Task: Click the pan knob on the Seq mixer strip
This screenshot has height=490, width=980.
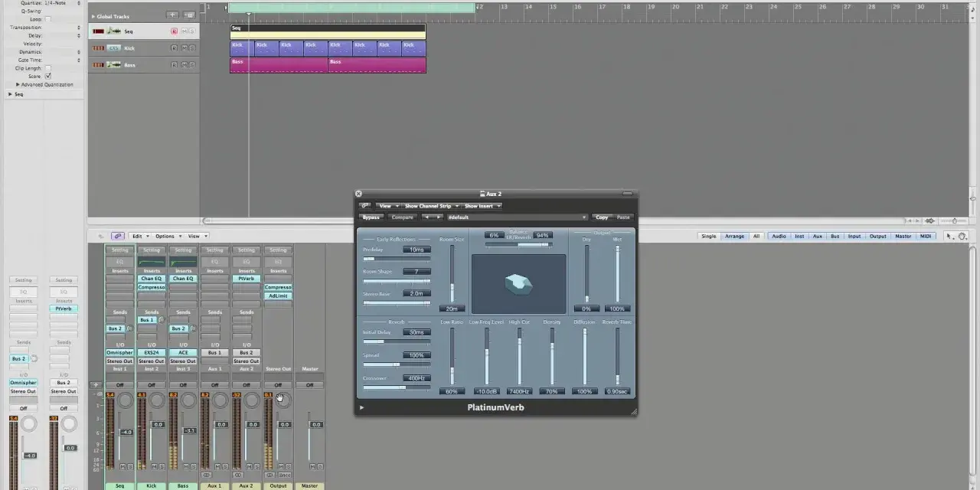Action: pyautogui.click(x=126, y=401)
